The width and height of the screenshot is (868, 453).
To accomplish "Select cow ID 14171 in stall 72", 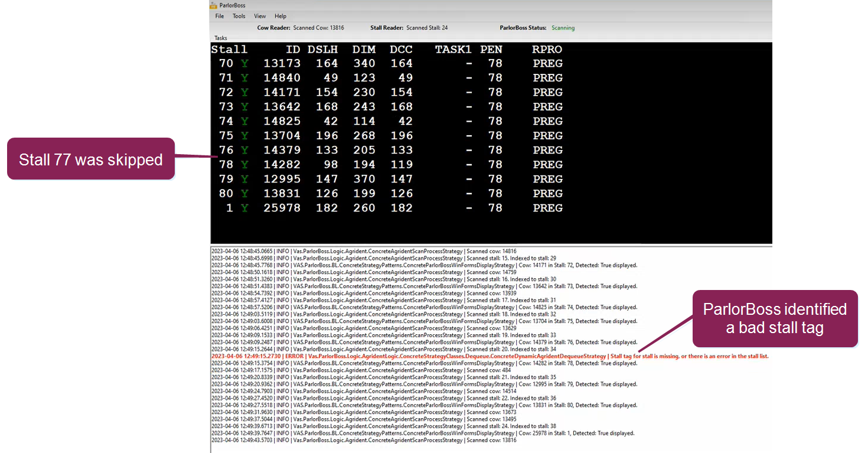I will pyautogui.click(x=282, y=92).
